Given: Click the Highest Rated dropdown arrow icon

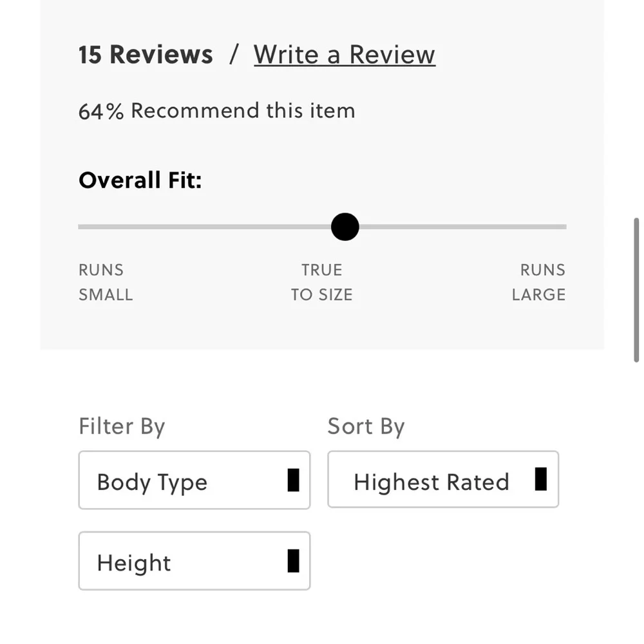Looking at the screenshot, I should (x=541, y=479).
